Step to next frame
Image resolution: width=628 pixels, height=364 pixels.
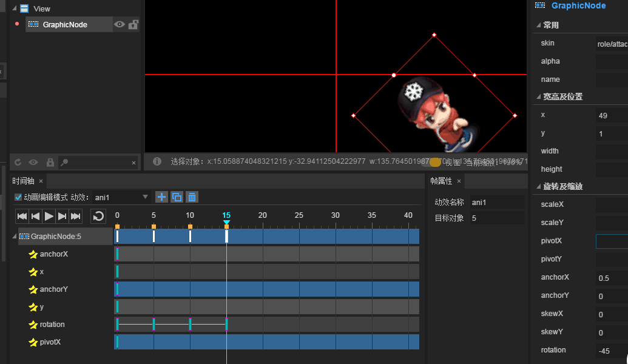coord(62,216)
